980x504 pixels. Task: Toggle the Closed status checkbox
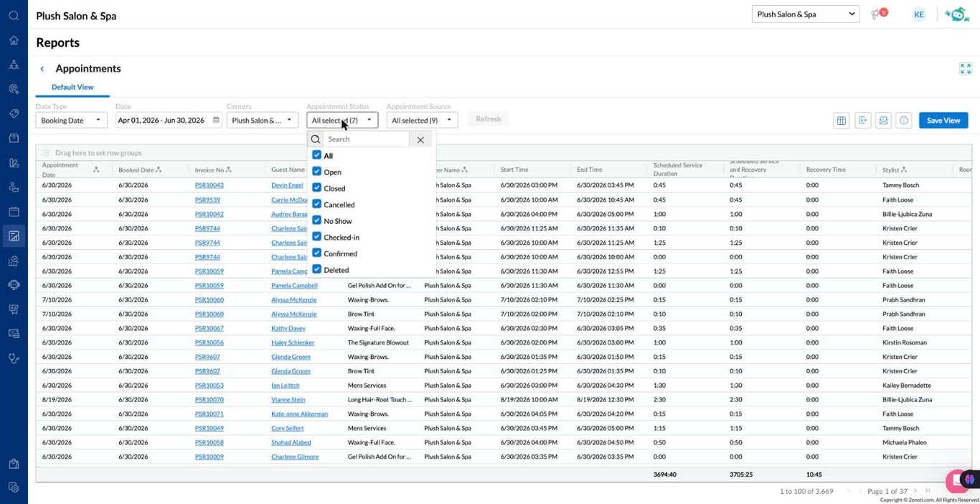[316, 188]
